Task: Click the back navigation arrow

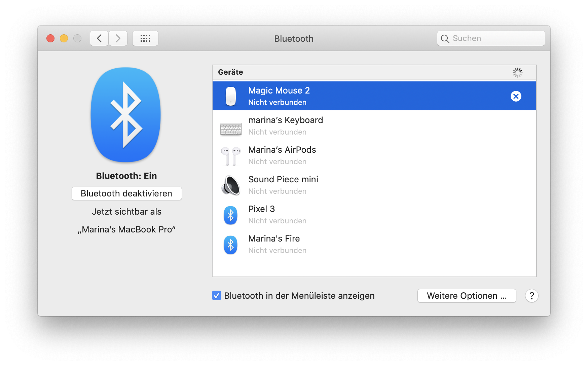Action: tap(99, 38)
